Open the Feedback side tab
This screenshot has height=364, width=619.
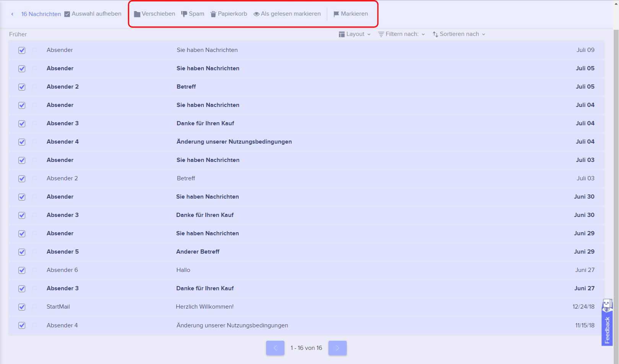607,323
